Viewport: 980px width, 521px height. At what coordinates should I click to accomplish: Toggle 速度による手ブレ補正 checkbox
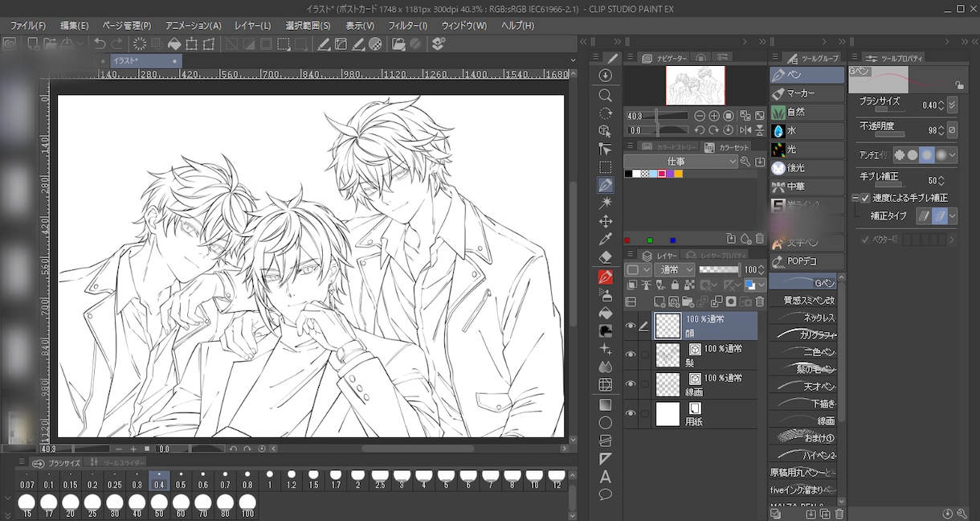coord(865,198)
